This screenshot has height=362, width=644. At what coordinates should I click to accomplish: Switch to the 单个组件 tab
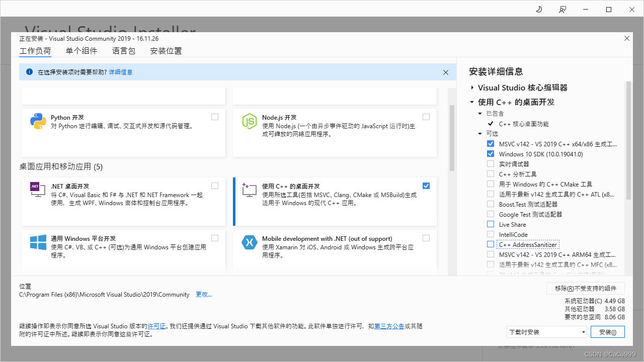coord(82,51)
